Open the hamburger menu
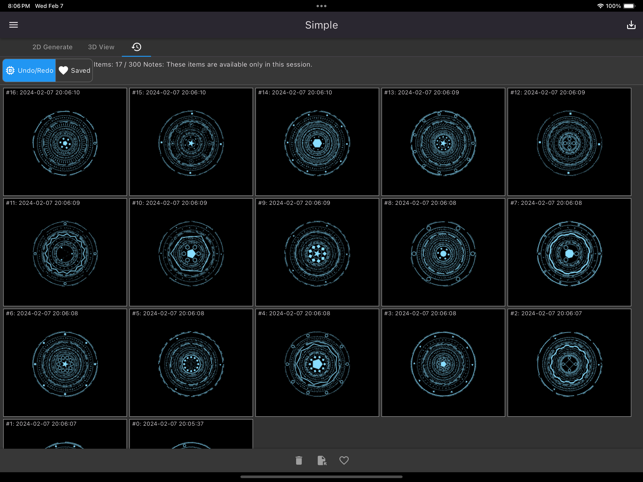The width and height of the screenshot is (643, 482). [x=14, y=25]
